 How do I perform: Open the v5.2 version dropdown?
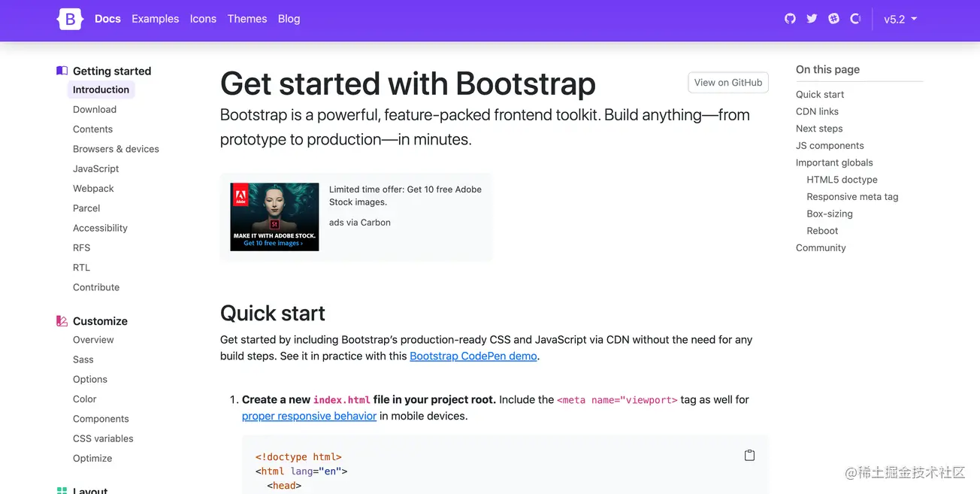click(900, 20)
